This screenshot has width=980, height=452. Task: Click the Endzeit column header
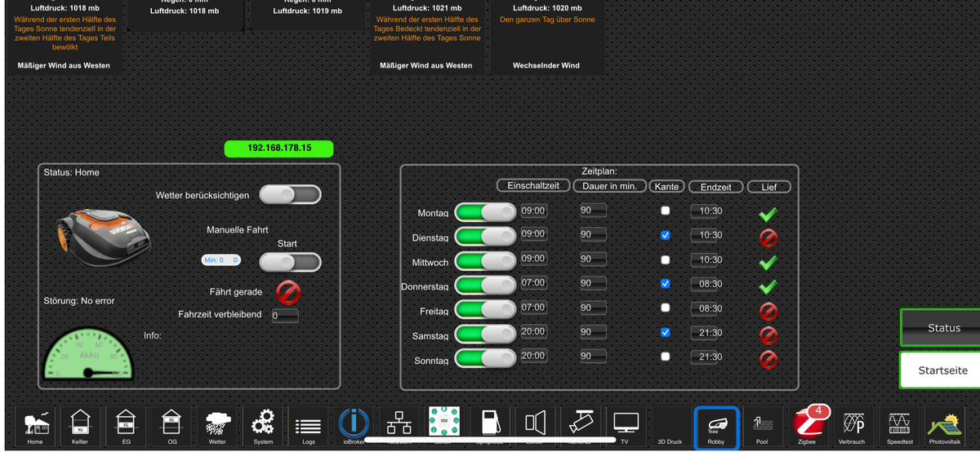pos(715,187)
